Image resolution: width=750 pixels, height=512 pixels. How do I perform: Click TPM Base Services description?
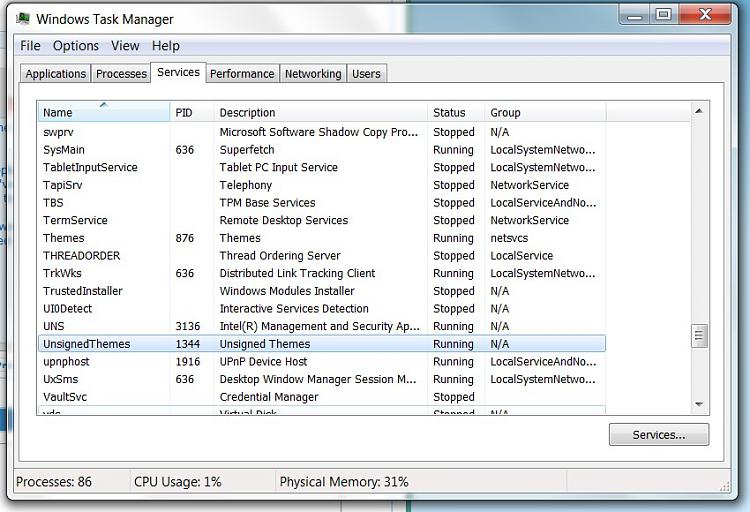click(x=267, y=203)
